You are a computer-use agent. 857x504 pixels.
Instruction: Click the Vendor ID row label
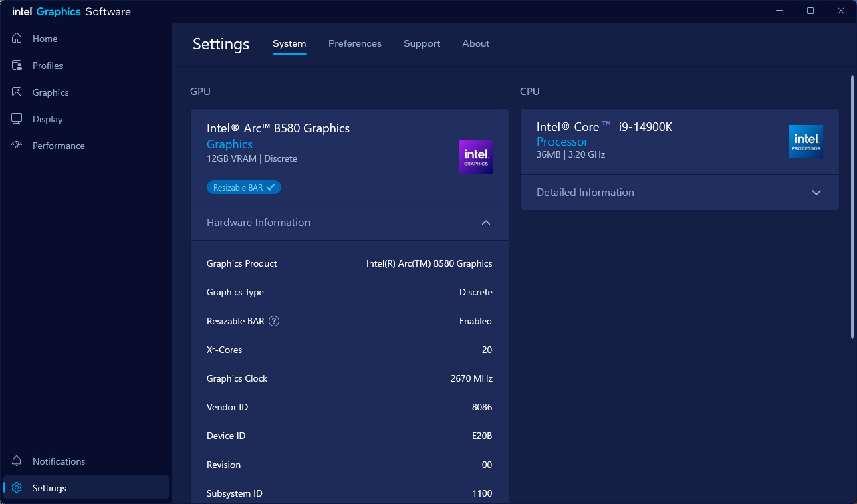[x=227, y=407]
